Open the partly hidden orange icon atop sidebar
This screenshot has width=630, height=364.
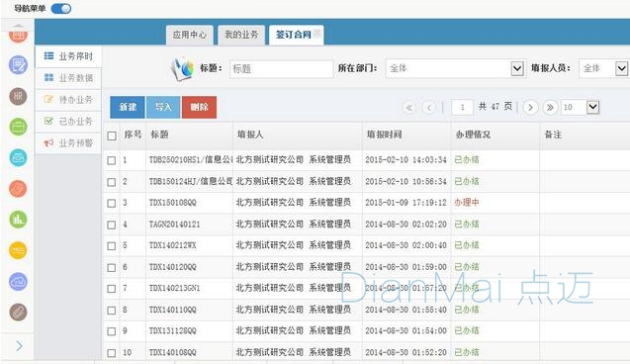[18, 37]
